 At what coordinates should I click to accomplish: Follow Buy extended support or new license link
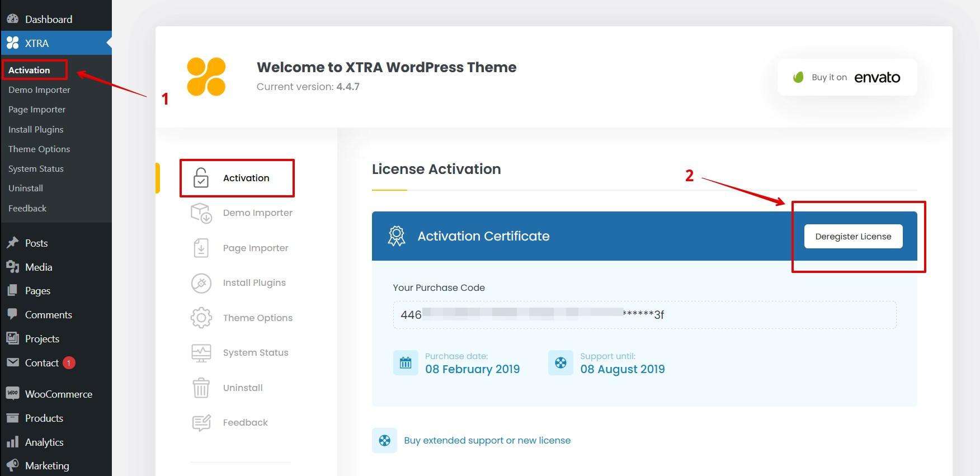coord(487,440)
